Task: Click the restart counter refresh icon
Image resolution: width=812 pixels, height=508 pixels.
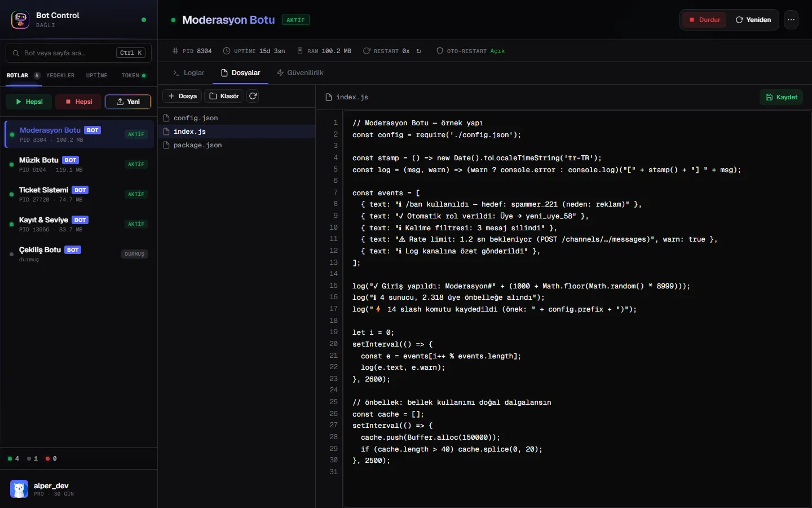Action: (419, 51)
